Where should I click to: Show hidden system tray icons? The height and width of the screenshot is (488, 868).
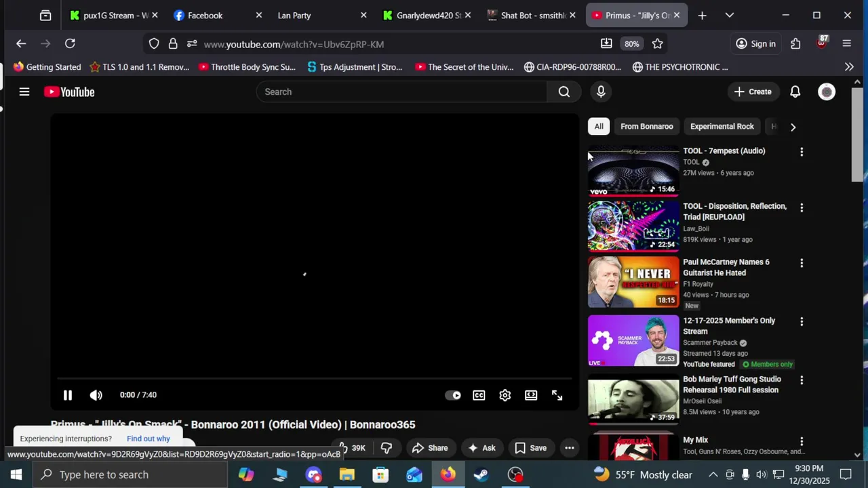point(713,474)
